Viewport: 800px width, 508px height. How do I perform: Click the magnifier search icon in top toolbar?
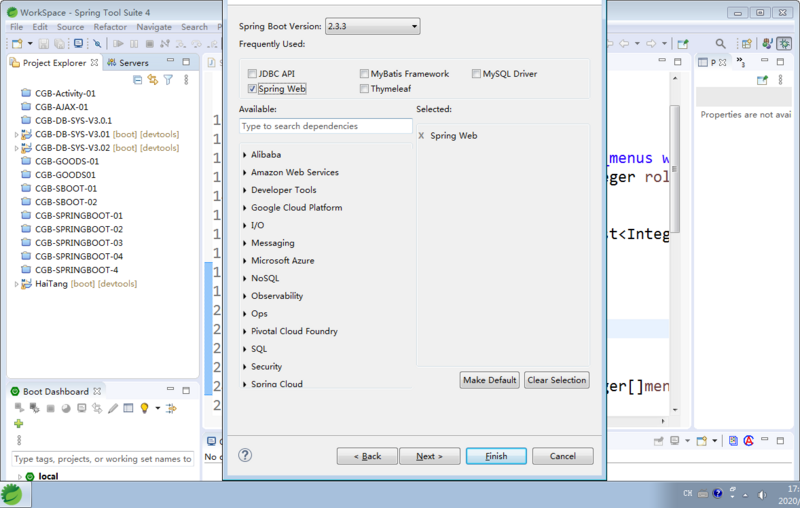click(720, 44)
